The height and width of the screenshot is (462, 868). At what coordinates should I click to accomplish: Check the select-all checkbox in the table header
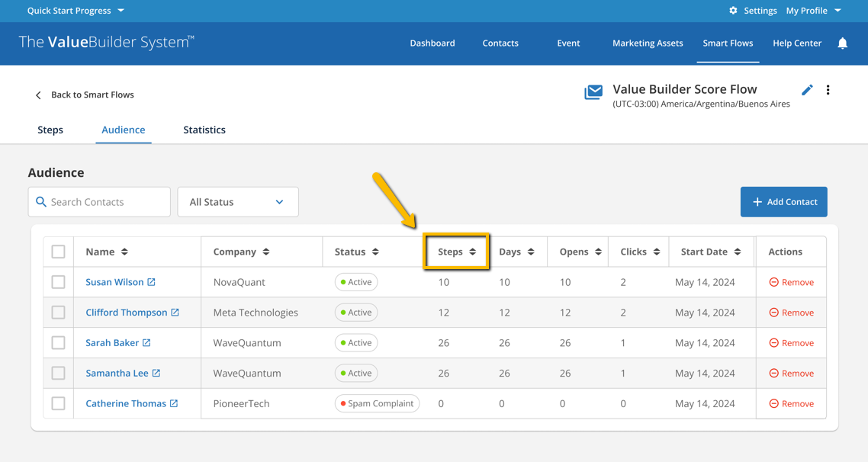click(58, 251)
